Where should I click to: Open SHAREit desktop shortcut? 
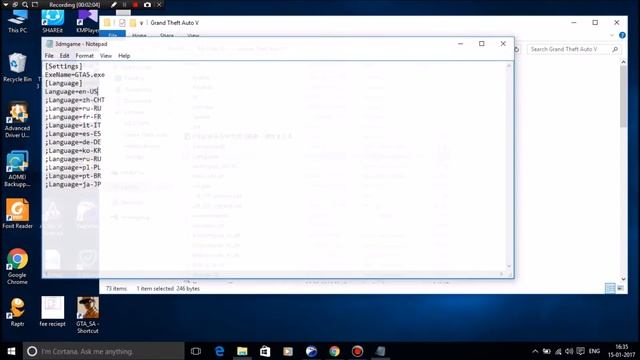(52, 21)
